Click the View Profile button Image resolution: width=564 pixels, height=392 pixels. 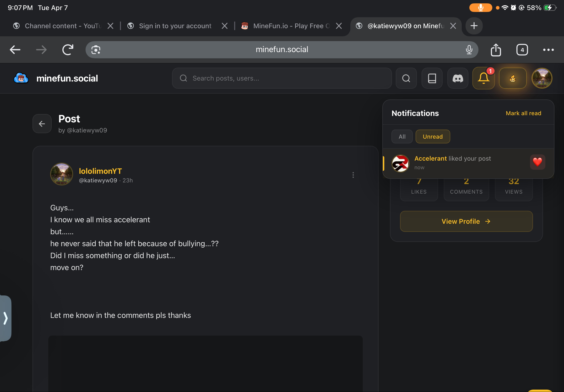[x=466, y=221]
